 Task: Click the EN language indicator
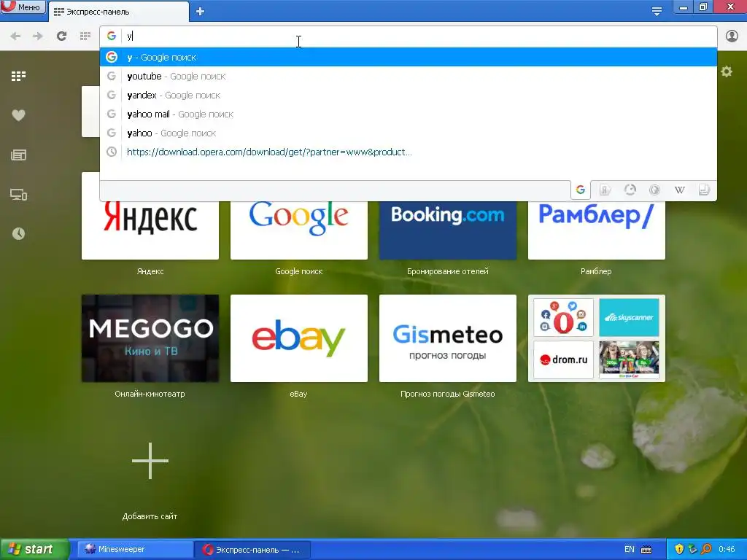pyautogui.click(x=630, y=549)
